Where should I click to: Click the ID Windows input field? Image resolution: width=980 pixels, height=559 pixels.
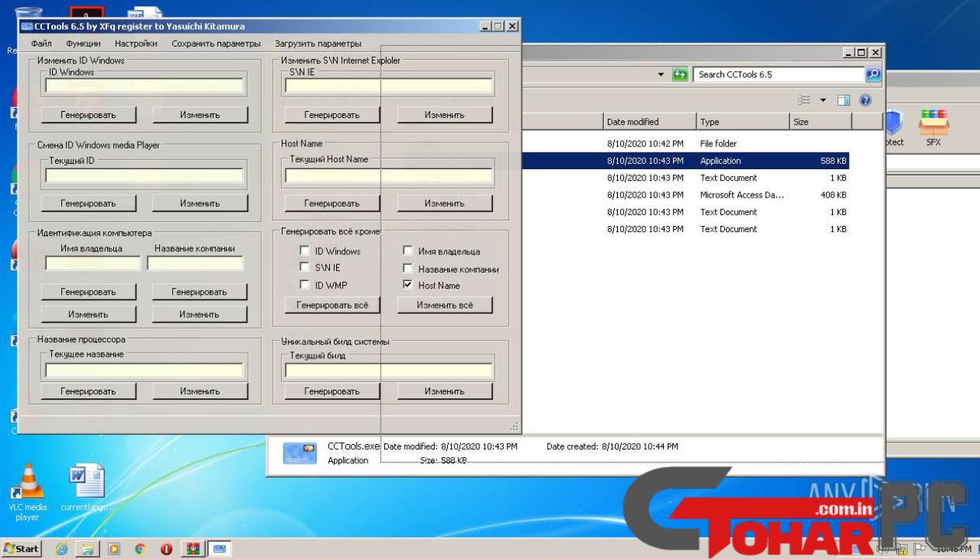point(144,86)
